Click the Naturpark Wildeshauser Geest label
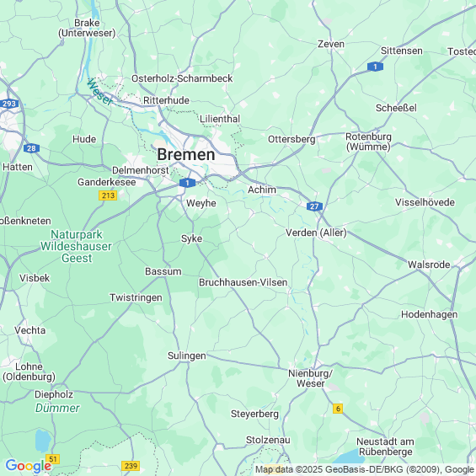The height and width of the screenshot is (476, 476). [x=76, y=246]
